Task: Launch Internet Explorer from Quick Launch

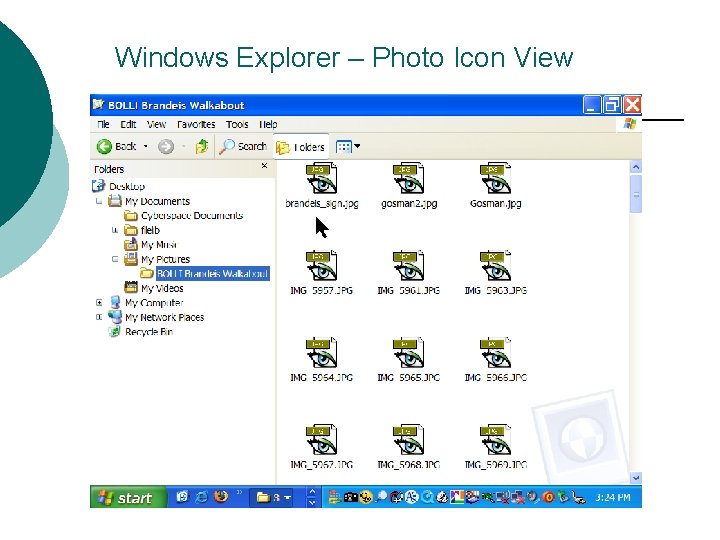Action: tap(202, 497)
